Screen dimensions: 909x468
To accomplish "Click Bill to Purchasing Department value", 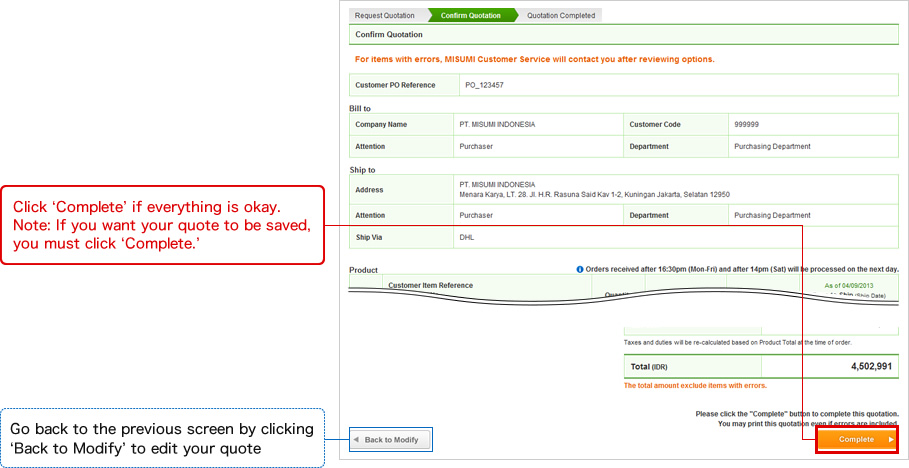I will tap(772, 147).
